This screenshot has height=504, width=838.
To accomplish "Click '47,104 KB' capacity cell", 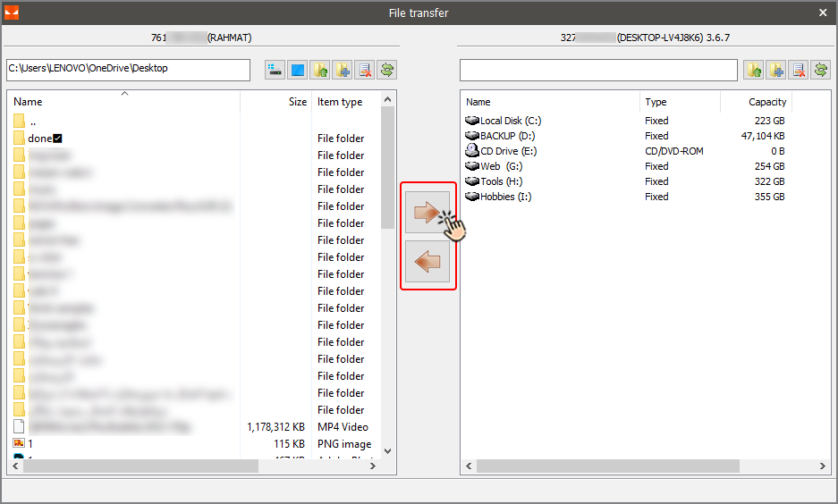I will click(763, 136).
